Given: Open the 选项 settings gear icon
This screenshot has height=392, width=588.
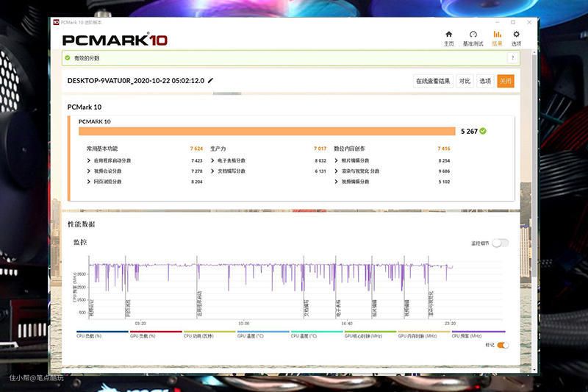Looking at the screenshot, I should [516, 37].
